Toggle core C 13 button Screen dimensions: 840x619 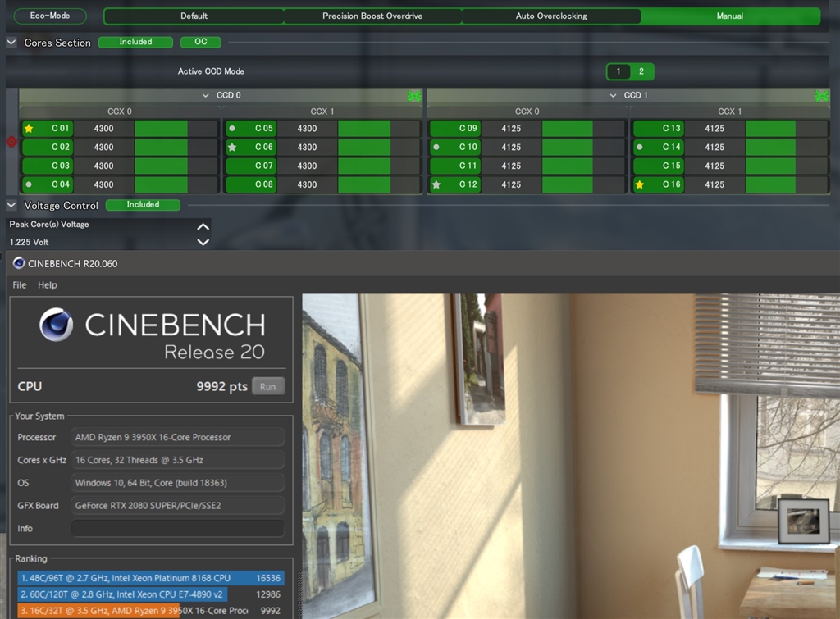tap(659, 129)
